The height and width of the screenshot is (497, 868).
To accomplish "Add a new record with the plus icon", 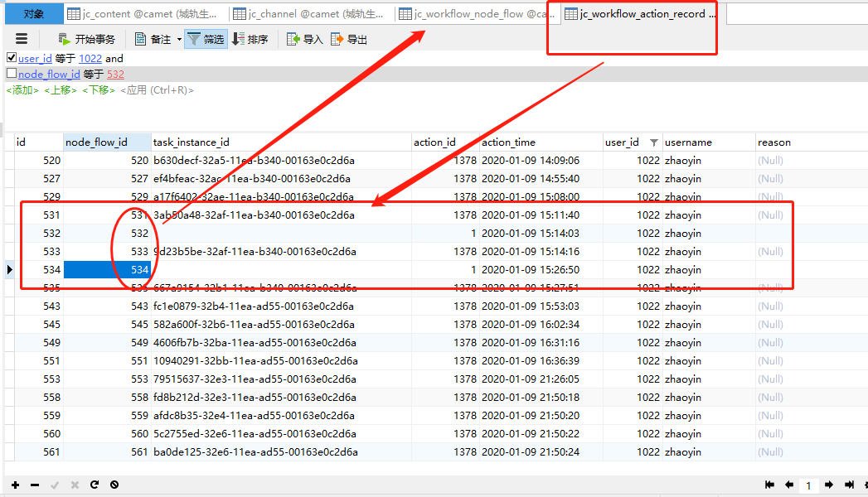I will 15,485.
